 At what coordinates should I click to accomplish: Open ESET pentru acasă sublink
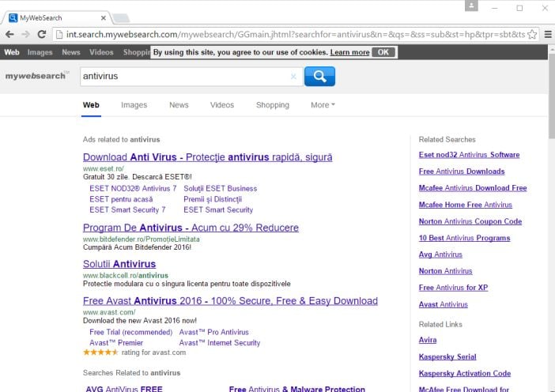(x=121, y=199)
